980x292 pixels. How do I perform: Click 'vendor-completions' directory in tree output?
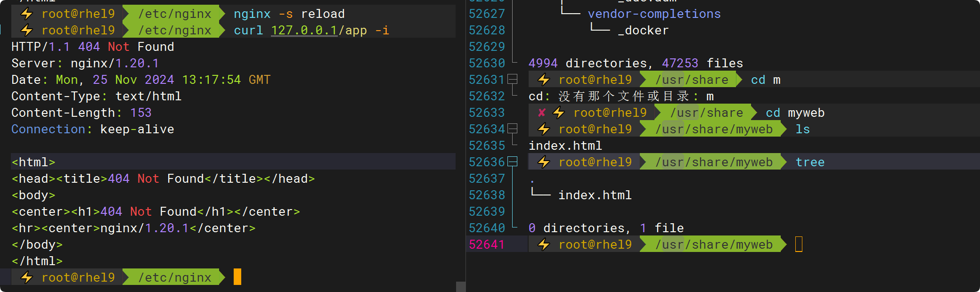click(x=654, y=14)
